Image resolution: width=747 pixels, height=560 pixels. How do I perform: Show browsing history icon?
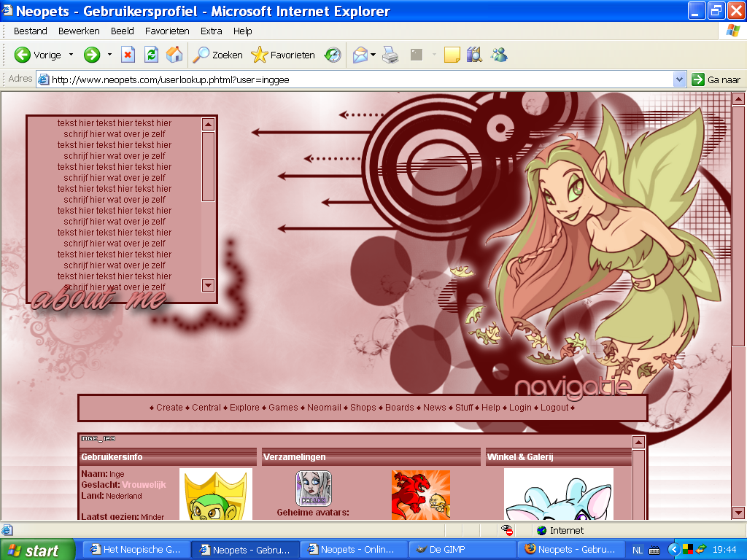[x=333, y=55]
